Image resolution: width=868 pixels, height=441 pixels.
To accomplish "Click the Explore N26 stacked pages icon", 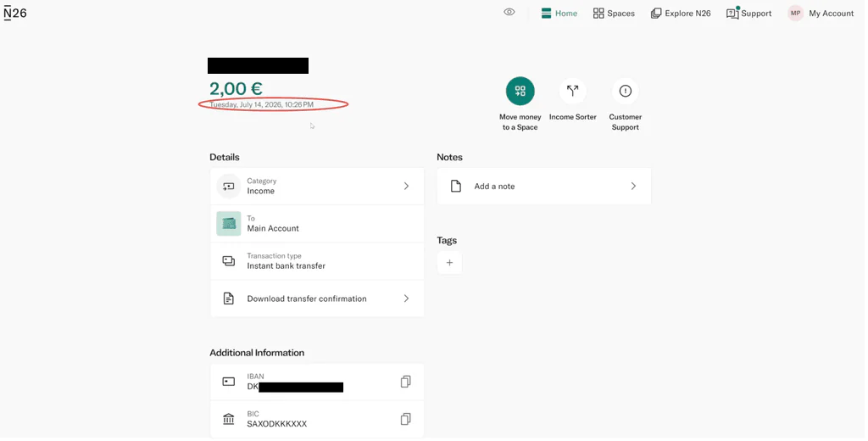I will tap(656, 14).
